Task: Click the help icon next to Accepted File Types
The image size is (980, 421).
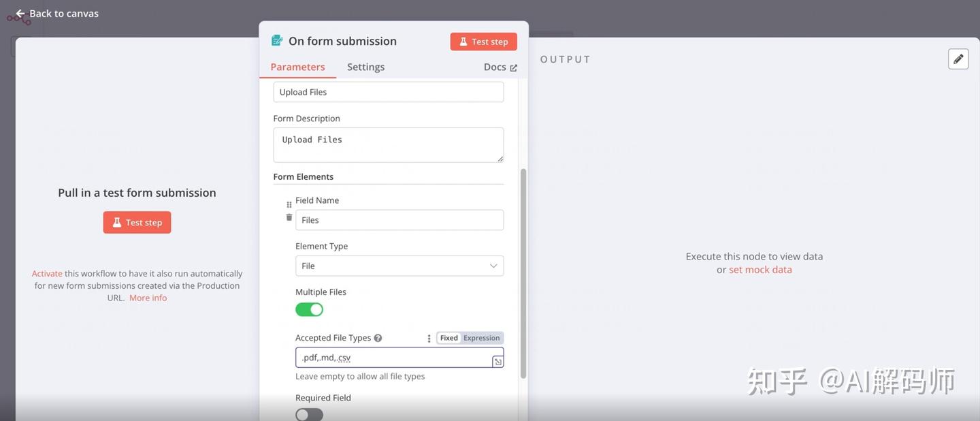Action: (x=378, y=338)
